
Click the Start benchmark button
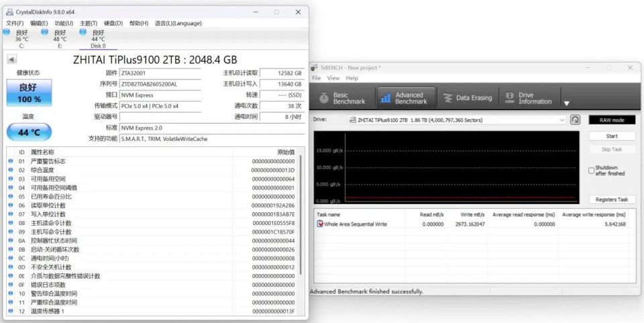[x=612, y=136]
